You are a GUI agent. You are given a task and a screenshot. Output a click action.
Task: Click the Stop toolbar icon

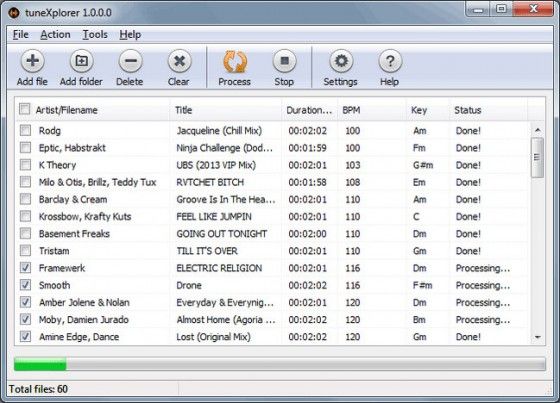click(x=284, y=61)
